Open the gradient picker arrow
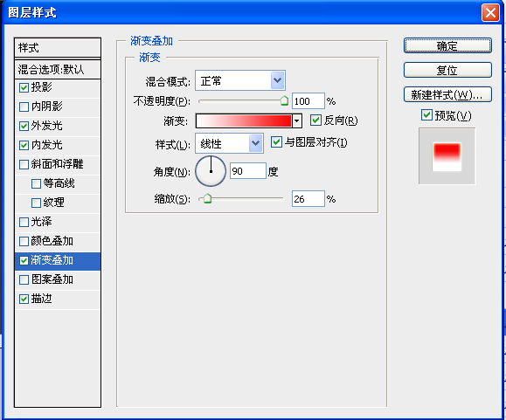506x420 pixels. pyautogui.click(x=297, y=121)
